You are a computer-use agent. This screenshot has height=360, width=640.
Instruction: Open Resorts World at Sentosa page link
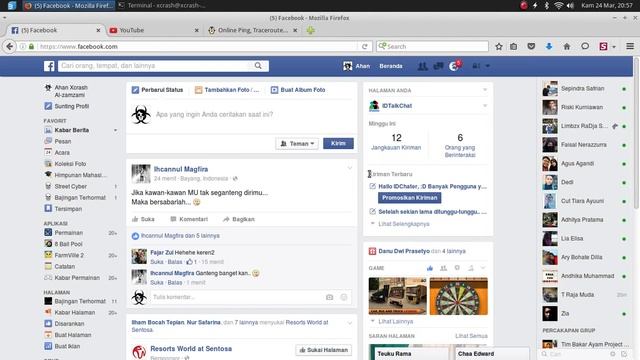191,349
